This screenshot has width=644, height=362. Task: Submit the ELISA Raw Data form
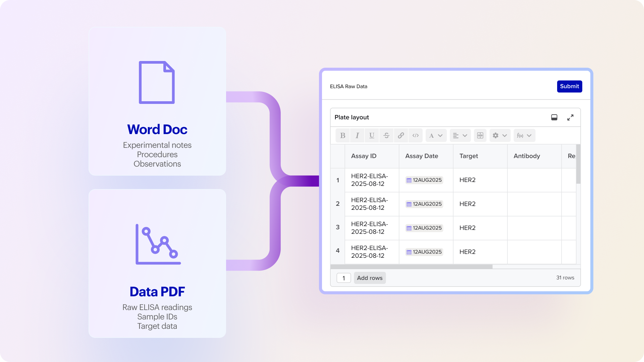tap(569, 86)
